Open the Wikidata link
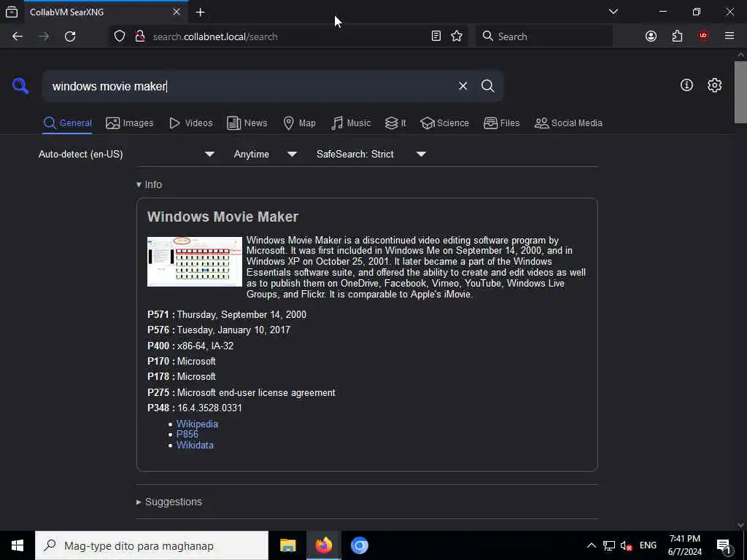This screenshot has height=560, width=747. [x=195, y=446]
